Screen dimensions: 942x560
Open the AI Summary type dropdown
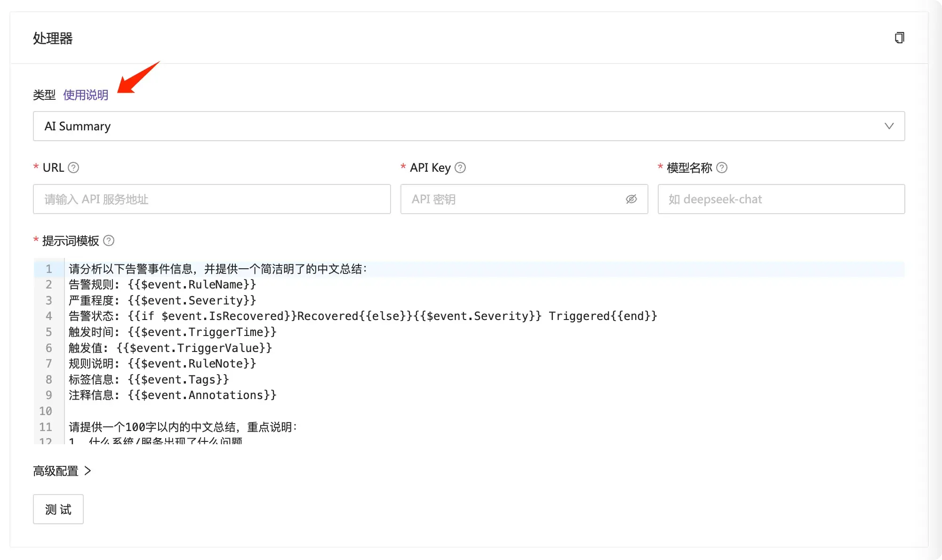(469, 126)
